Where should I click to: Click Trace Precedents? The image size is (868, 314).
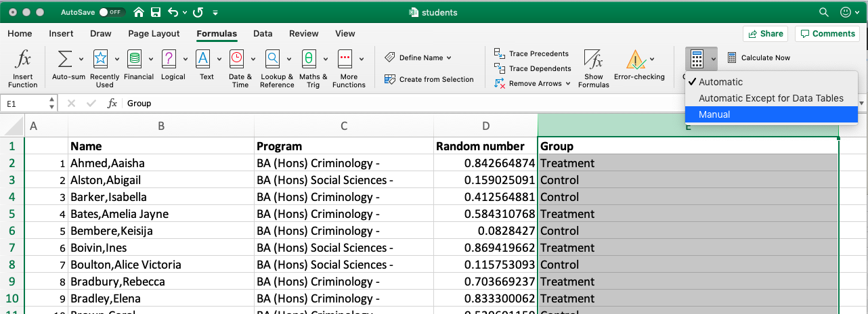point(532,53)
